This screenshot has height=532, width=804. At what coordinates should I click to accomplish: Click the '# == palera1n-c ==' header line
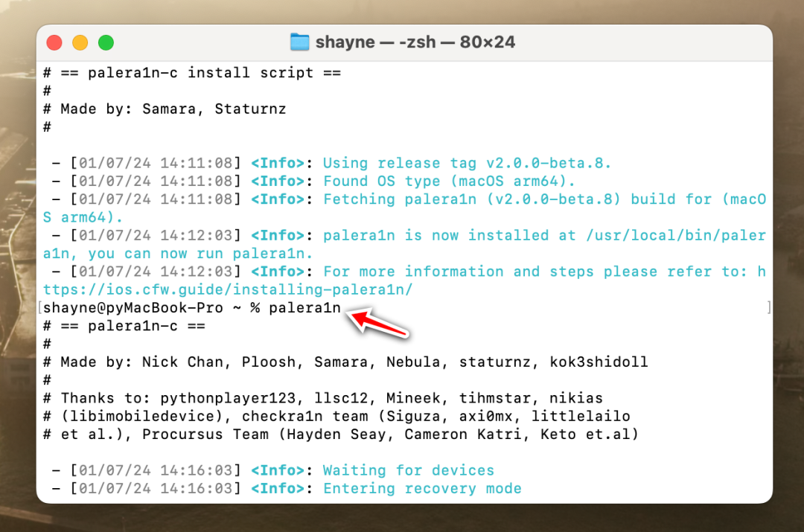point(124,326)
